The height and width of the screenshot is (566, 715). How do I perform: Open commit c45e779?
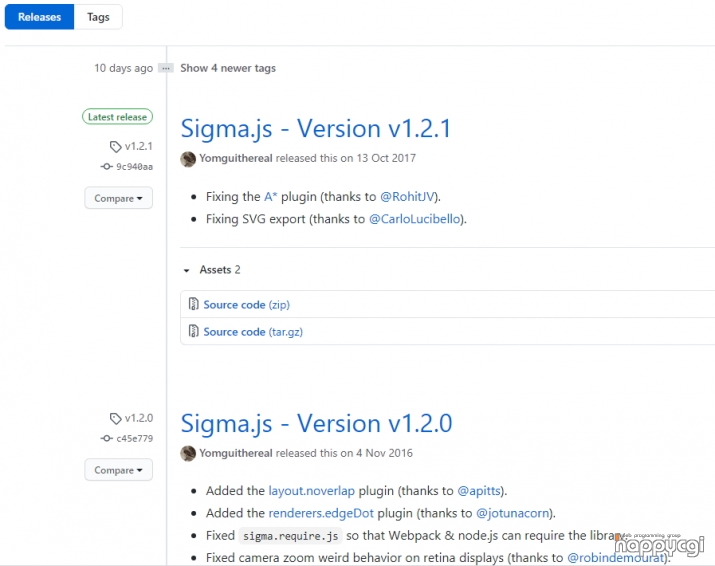[135, 439]
